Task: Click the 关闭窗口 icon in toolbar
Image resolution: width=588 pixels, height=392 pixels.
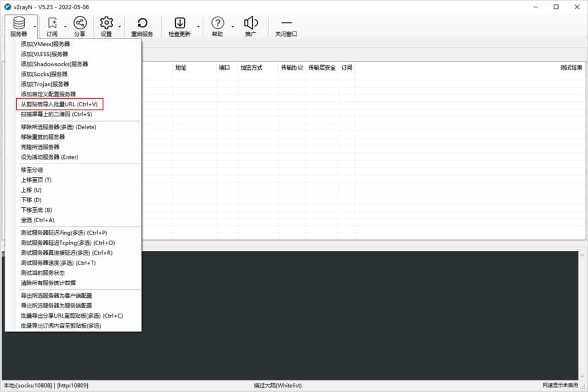Action: 287,24
